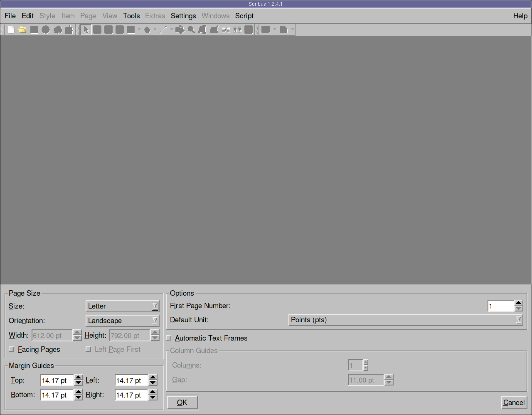Click the OK button
Image resolution: width=532 pixels, height=415 pixels.
(182, 403)
